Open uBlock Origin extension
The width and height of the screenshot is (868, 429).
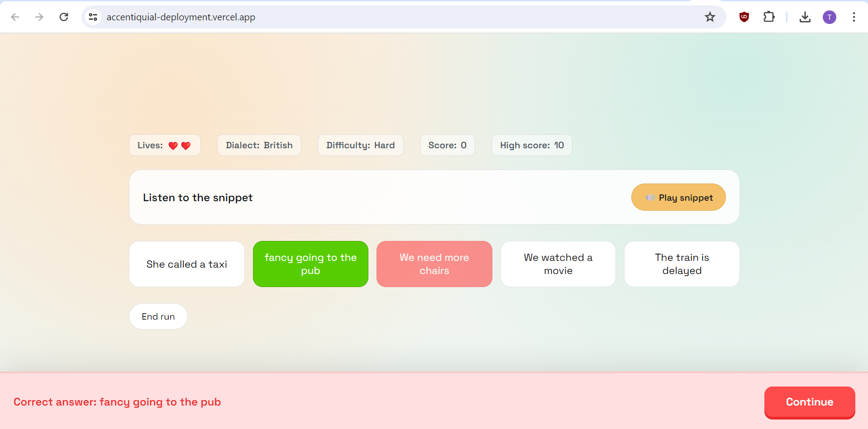[744, 17]
